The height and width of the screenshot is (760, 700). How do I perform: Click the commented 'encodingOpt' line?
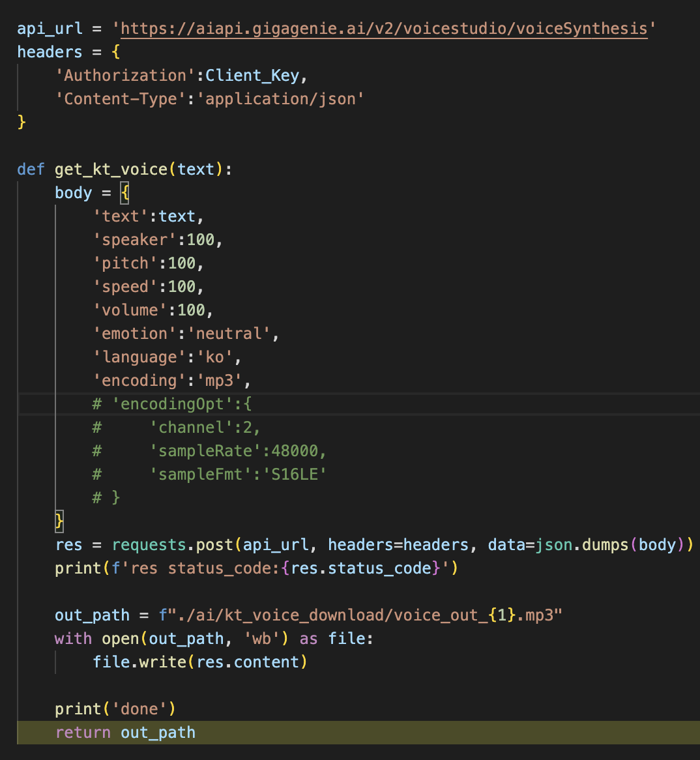coord(172,404)
